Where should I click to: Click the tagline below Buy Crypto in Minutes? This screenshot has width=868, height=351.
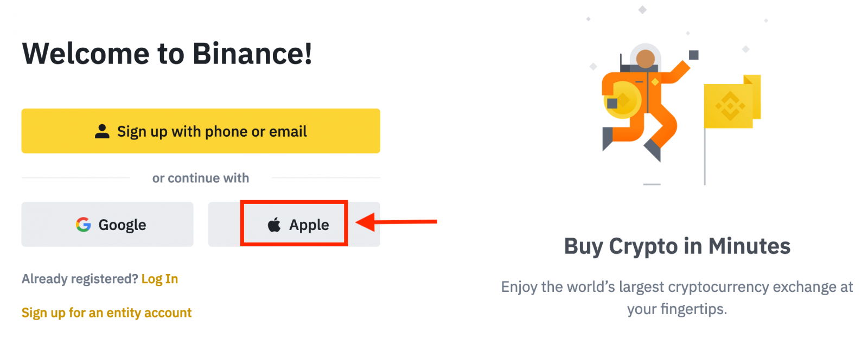(677, 298)
